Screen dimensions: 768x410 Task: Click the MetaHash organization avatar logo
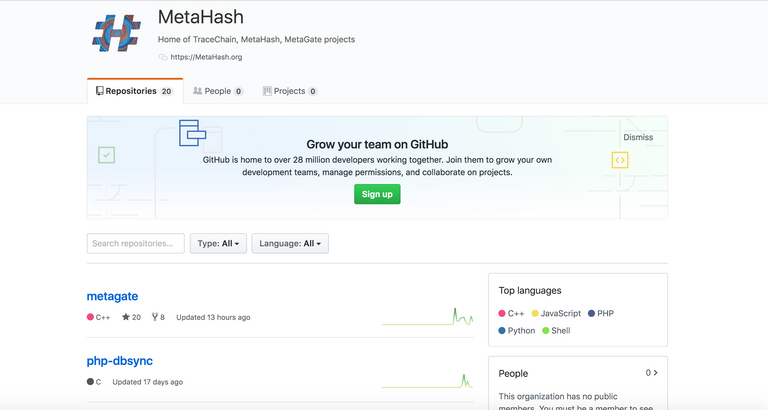[117, 33]
